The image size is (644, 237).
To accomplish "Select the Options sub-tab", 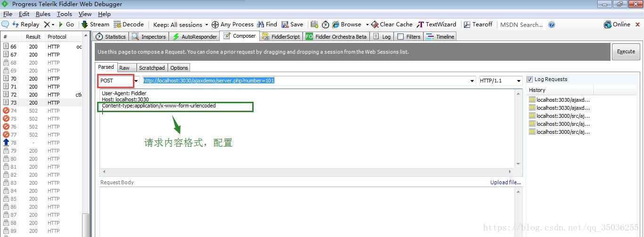I will click(x=179, y=68).
